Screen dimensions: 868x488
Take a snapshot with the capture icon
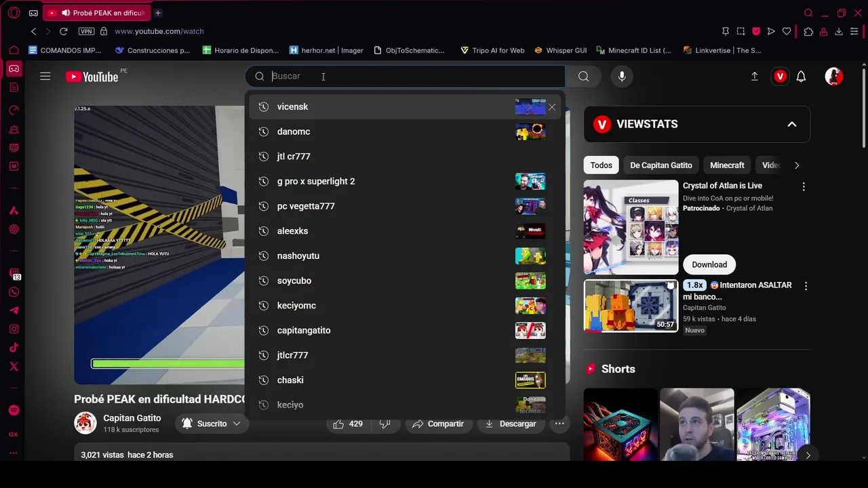(741, 31)
